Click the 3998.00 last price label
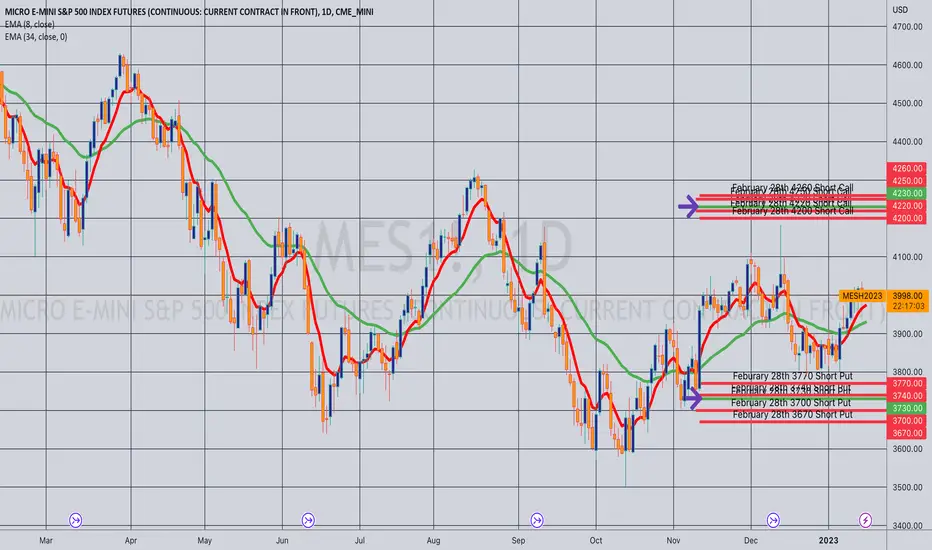 click(x=907, y=296)
